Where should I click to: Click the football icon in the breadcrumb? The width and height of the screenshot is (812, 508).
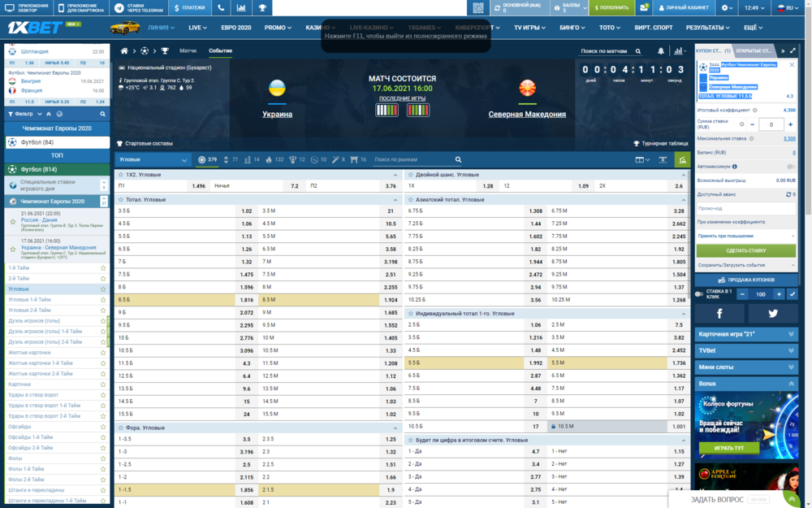point(145,50)
